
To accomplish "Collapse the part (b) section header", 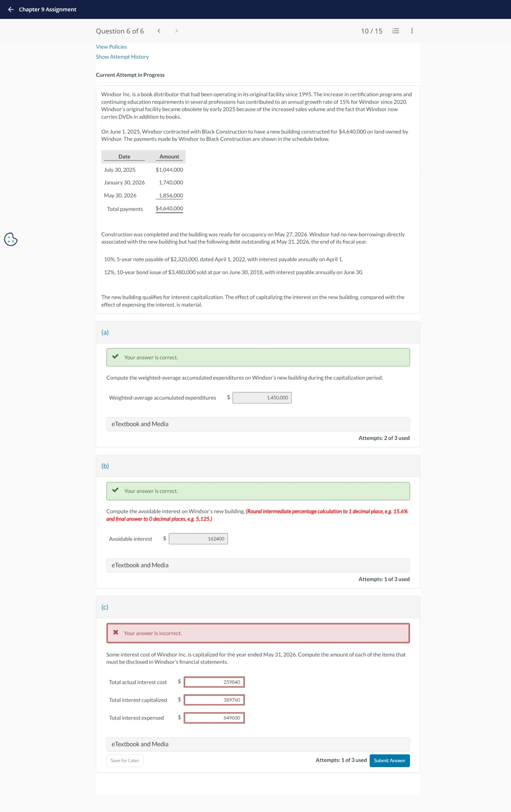I will point(258,466).
